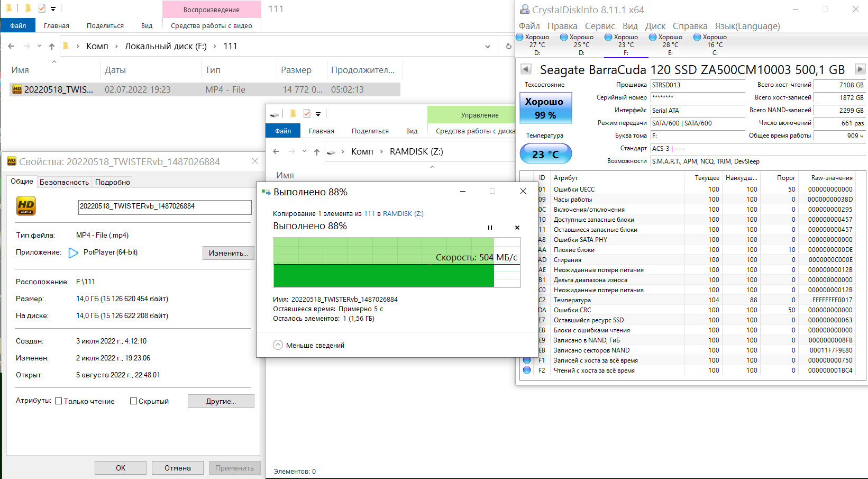Open the Диск menu in CrystalDiskInfo
This screenshot has height=479, width=868.
pos(655,26)
